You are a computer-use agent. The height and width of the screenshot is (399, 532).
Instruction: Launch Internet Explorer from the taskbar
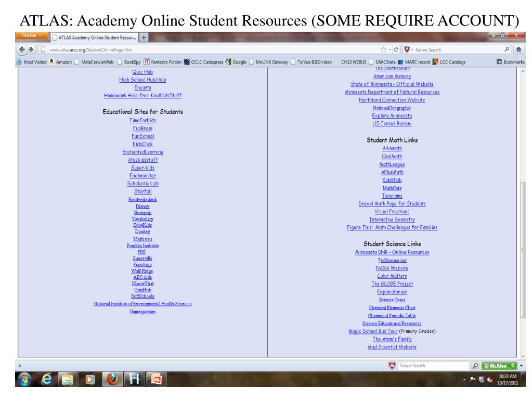(x=46, y=379)
